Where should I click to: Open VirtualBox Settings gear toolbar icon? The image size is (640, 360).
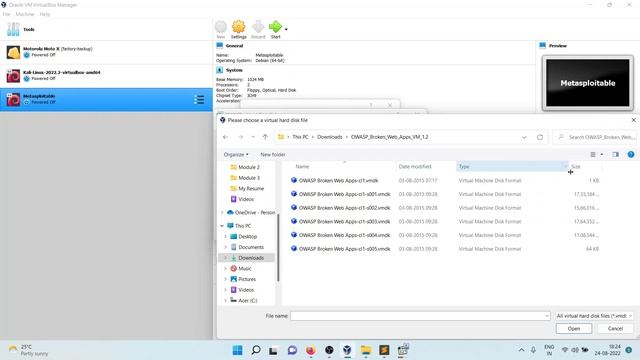(x=238, y=27)
